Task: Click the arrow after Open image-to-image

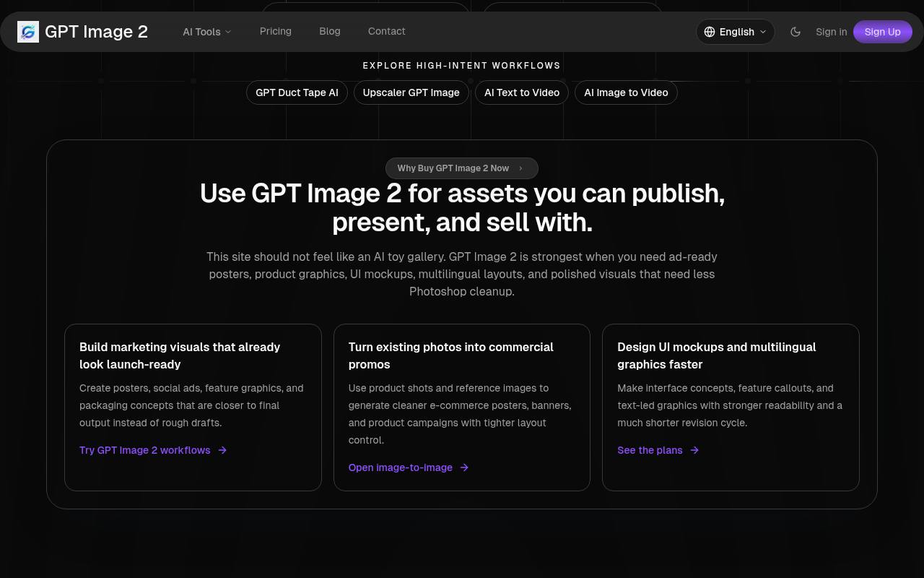Action: 464,467
